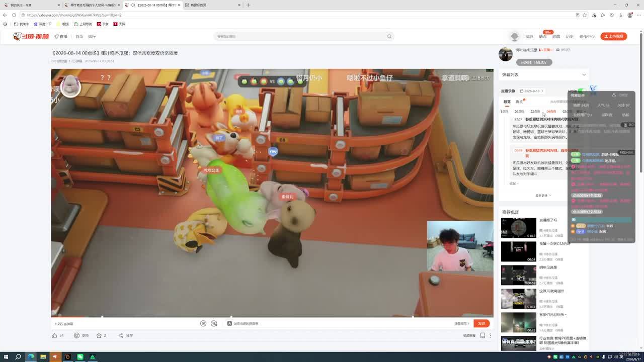
Task: Seek on the video progress bar
Action: click(272, 317)
